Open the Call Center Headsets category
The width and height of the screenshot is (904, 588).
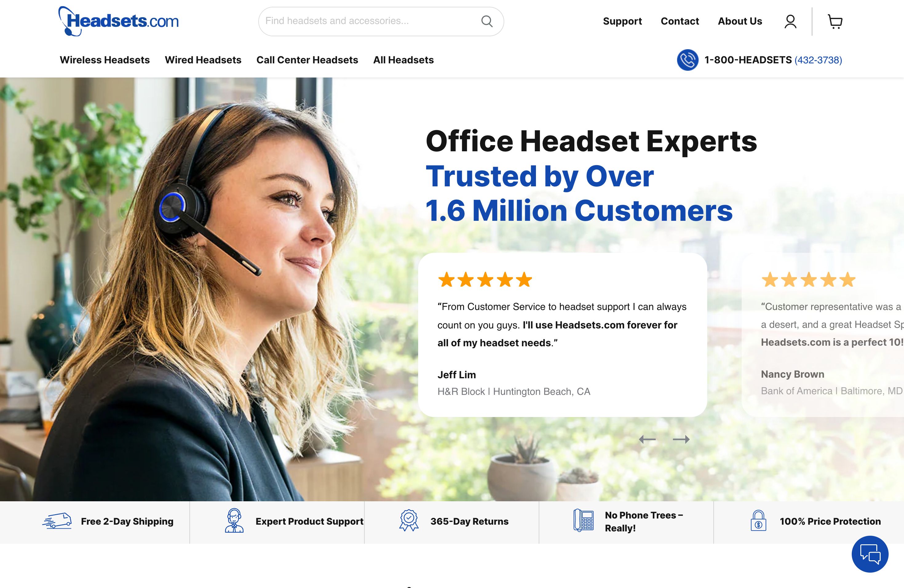[307, 60]
